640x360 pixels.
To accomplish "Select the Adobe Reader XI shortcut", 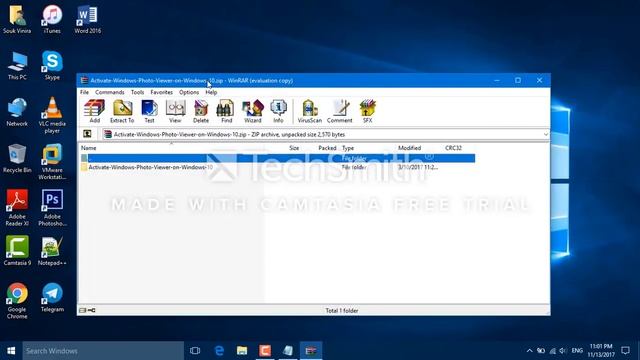I will click(x=17, y=208).
